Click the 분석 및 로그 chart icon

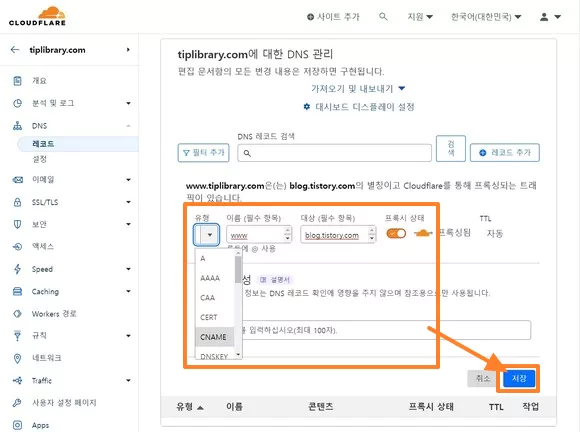click(x=17, y=103)
